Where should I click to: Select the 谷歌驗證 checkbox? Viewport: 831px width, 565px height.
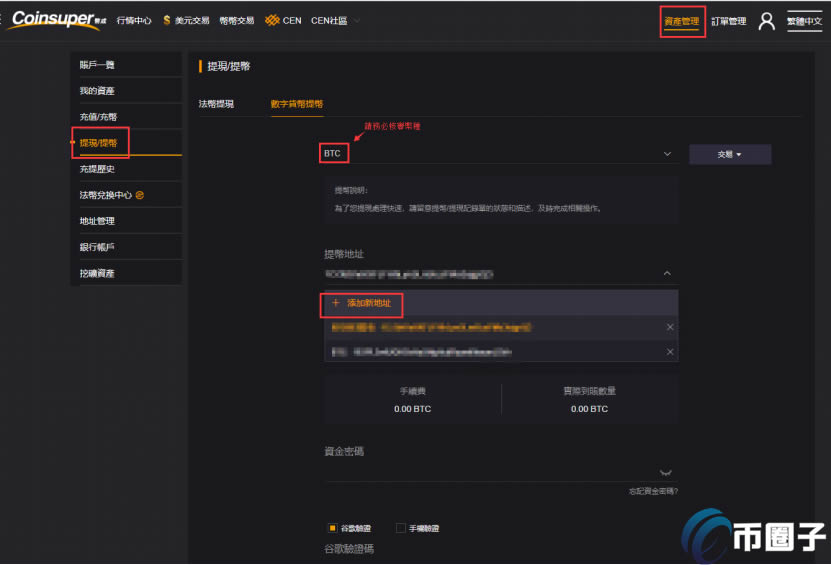[332, 528]
